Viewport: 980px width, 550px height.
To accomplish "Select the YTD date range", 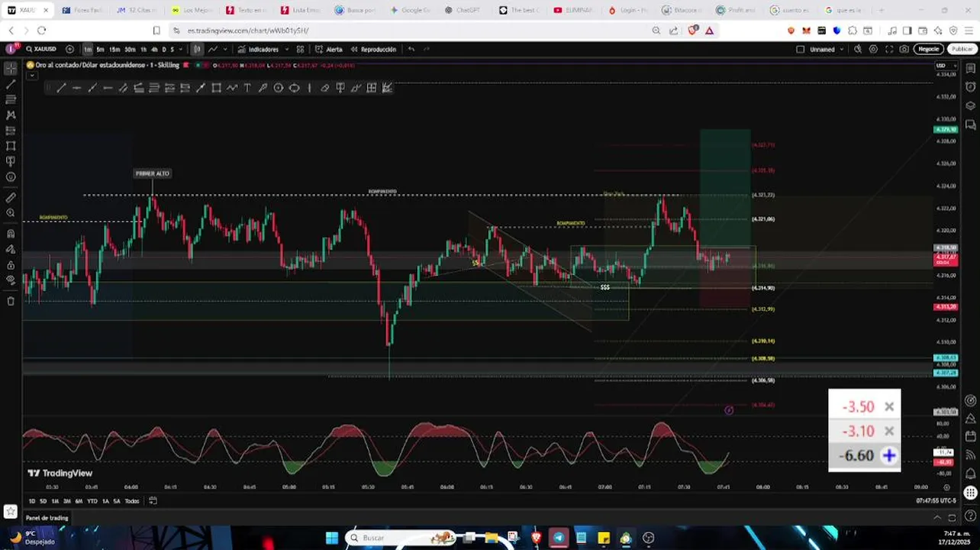I will (92, 501).
